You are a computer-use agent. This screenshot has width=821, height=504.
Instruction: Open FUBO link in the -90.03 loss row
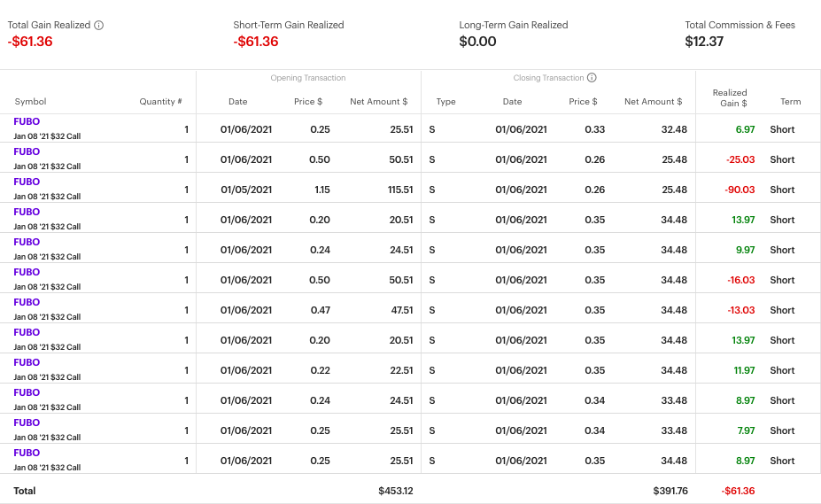click(27, 182)
